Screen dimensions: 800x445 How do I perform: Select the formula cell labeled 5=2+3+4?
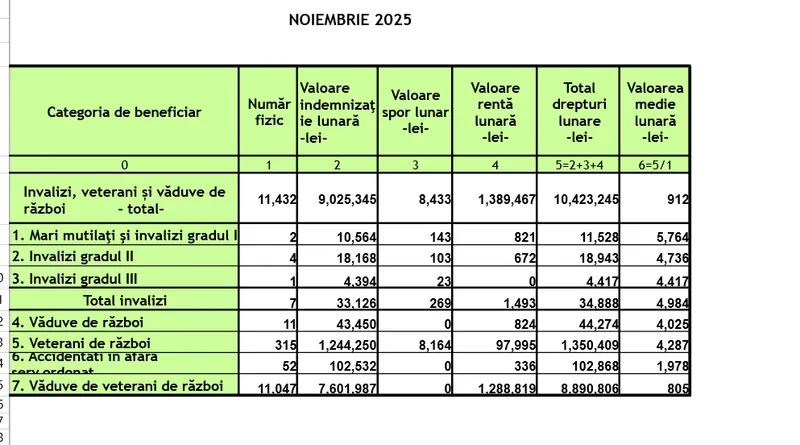[578, 164]
